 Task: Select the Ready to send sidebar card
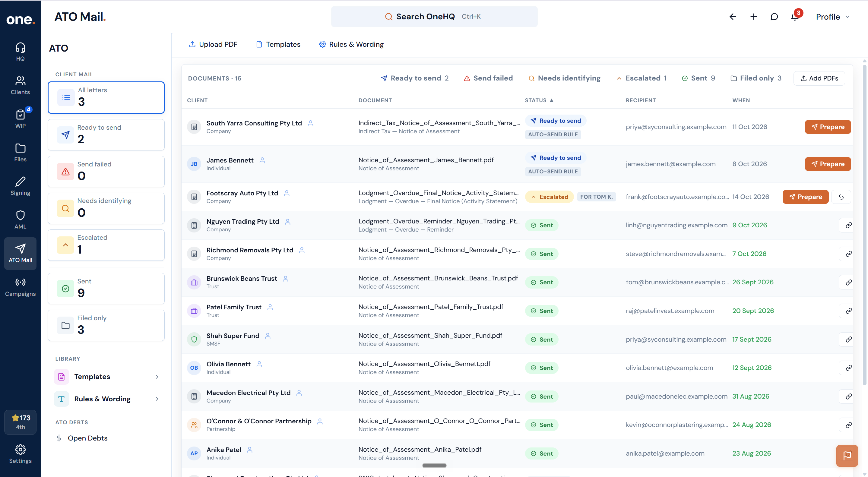tap(106, 135)
